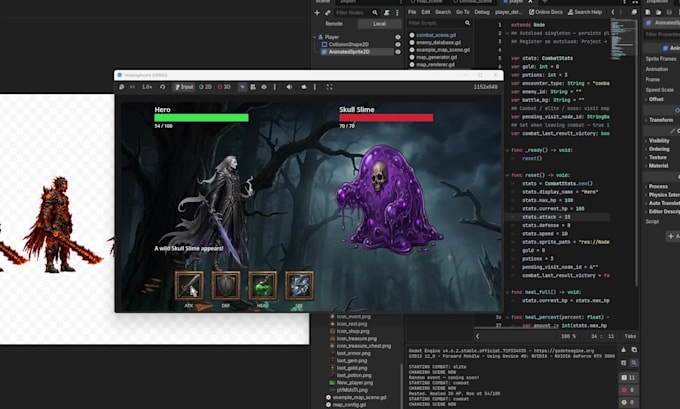Click the fourth skill icon in combat bar
Image resolution: width=680 pixels, height=409 pixels.
[x=299, y=285]
